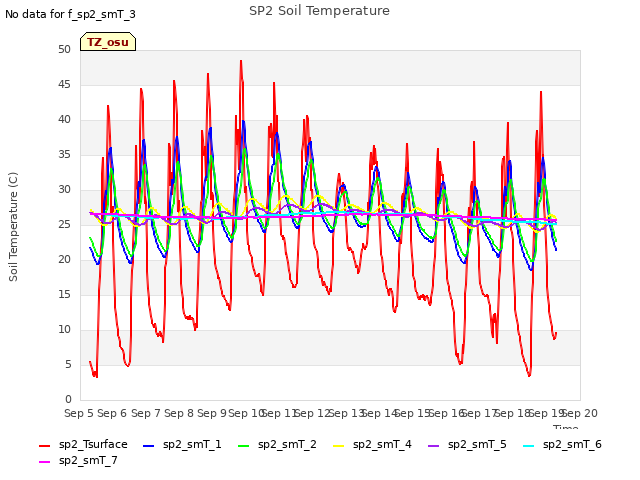640x480 pixels.
Task: Click the Sep 8 x-axis tick label
Action: click(x=179, y=413)
